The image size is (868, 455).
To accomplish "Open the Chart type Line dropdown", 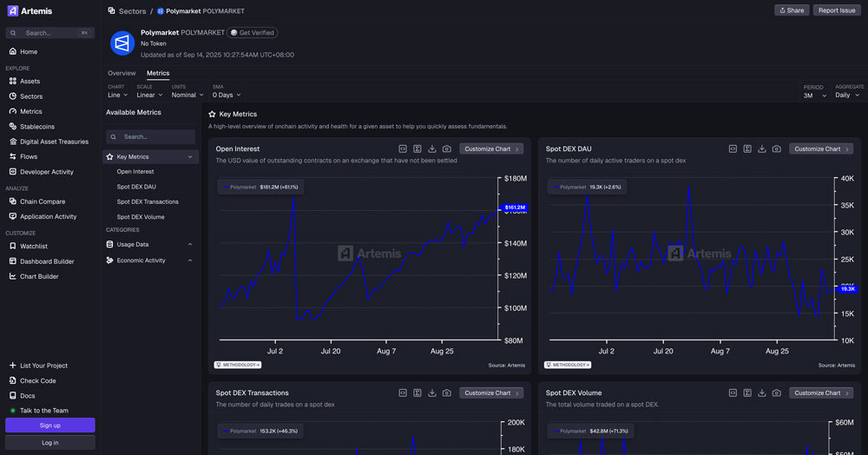I will click(x=117, y=95).
